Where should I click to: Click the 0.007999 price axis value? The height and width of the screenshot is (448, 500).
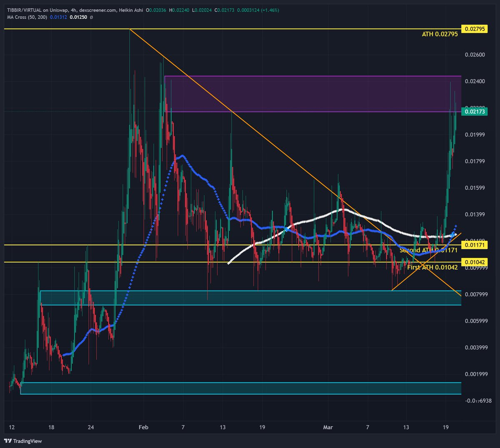[x=476, y=294]
